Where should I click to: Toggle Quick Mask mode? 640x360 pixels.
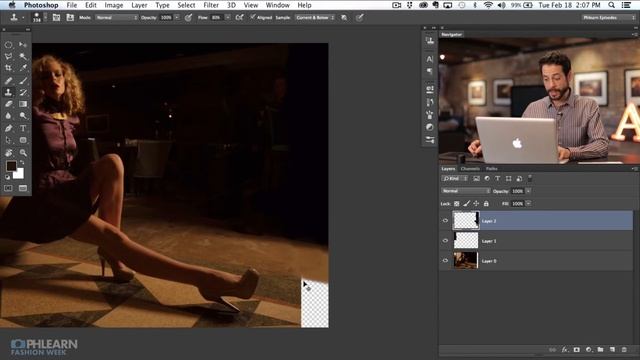pyautogui.click(x=9, y=188)
